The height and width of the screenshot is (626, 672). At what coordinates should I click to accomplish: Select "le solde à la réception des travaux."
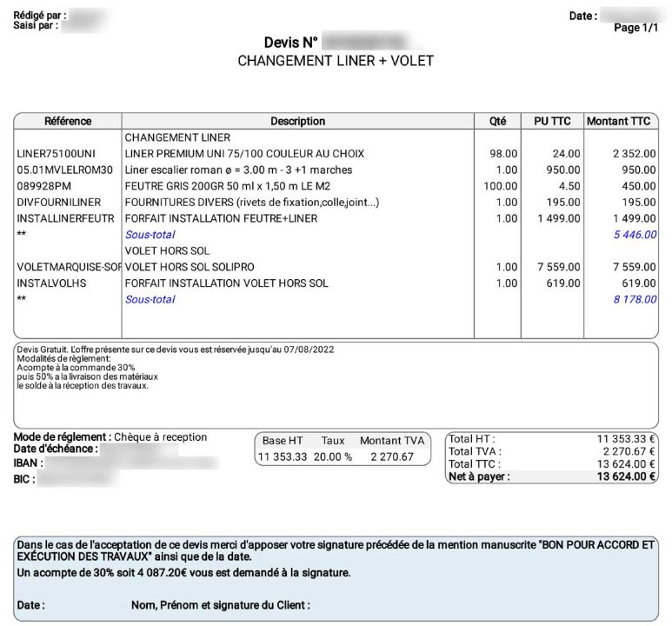(x=83, y=385)
